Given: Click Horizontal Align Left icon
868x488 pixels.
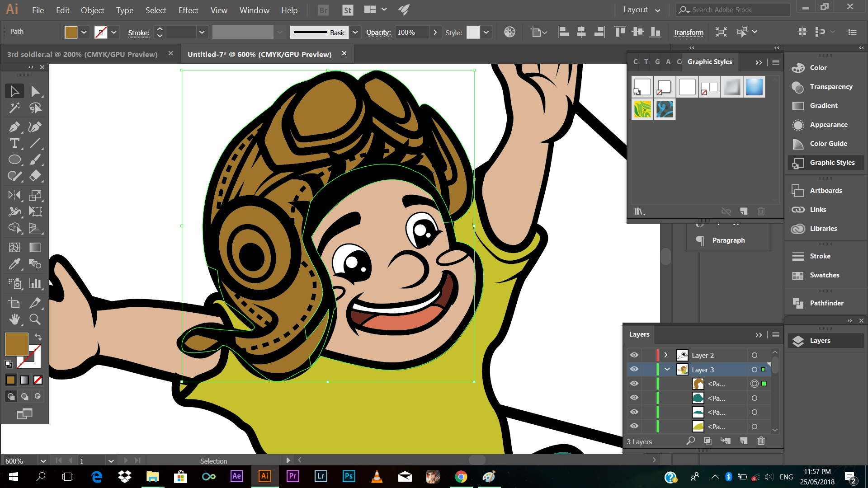Looking at the screenshot, I should [564, 32].
